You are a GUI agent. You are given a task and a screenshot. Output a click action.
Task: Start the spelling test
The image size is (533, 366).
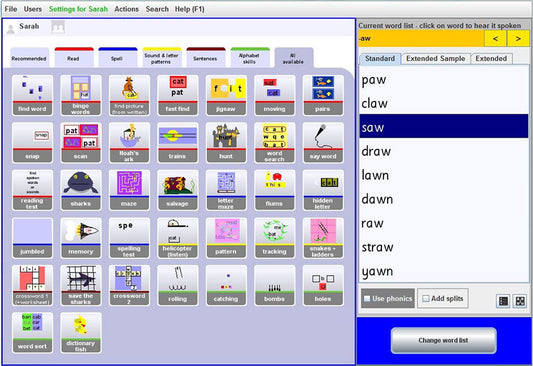(x=129, y=238)
